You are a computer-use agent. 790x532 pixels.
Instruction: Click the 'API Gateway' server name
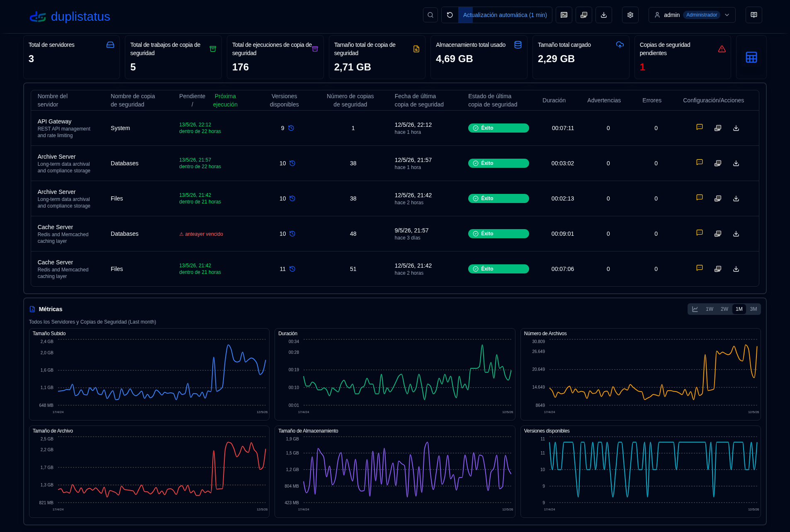(54, 121)
